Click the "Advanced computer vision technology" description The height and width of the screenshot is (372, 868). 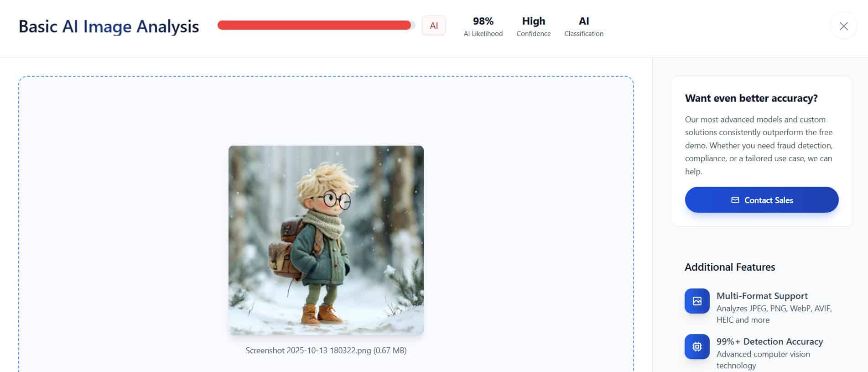coord(763,360)
